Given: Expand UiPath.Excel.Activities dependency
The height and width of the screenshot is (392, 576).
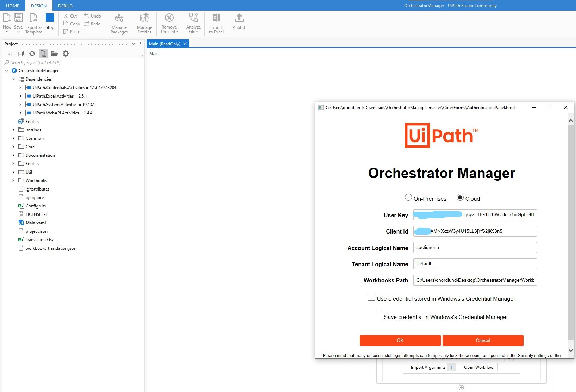Looking at the screenshot, I should [20, 96].
